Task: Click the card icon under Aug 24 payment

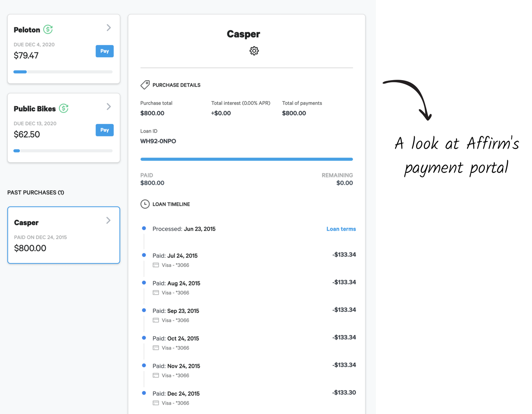Action: 156,293
